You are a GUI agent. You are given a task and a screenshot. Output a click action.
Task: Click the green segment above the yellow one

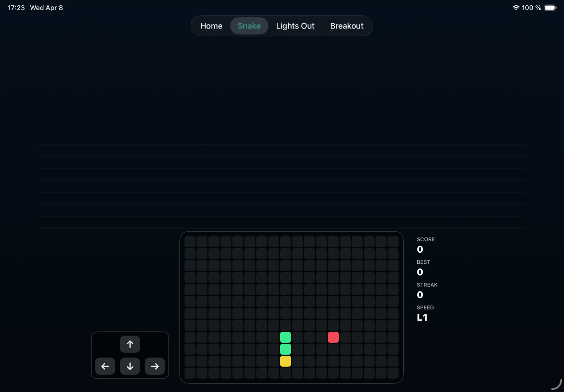click(x=286, y=349)
